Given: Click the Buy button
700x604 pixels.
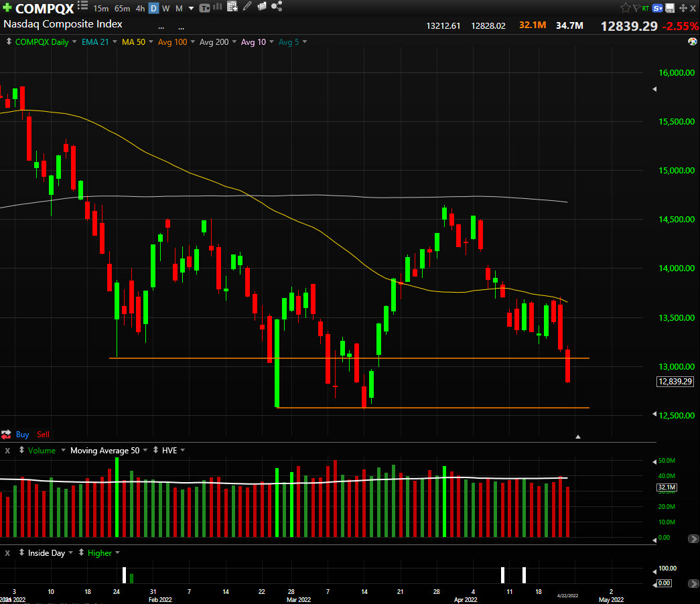Looking at the screenshot, I should click(x=22, y=435).
